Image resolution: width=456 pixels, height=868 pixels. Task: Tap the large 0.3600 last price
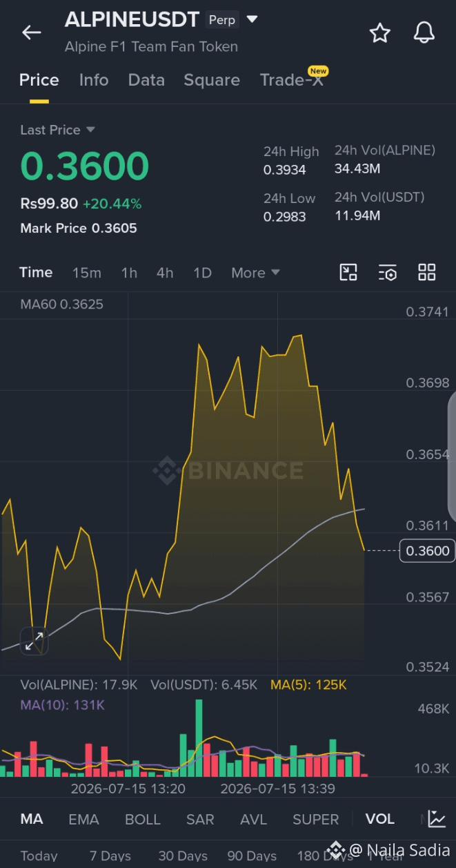point(85,166)
